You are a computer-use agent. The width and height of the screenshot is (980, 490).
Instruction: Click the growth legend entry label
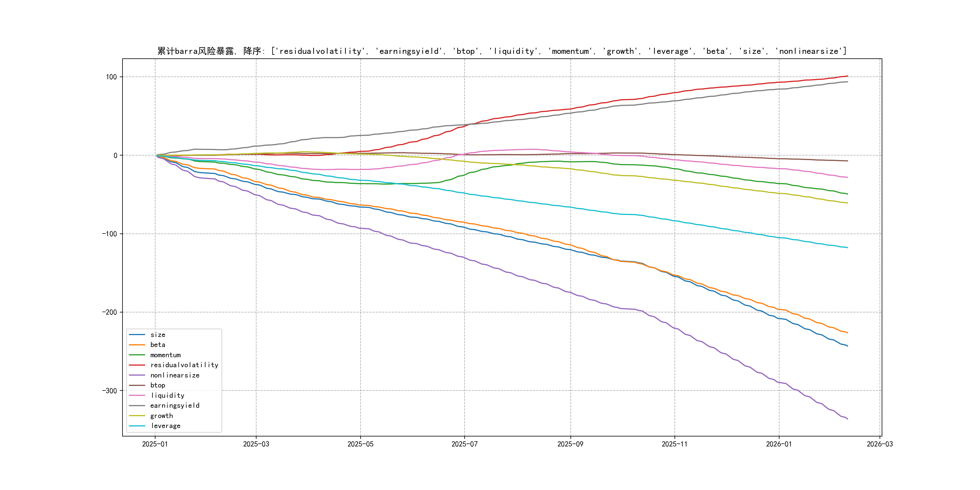pos(161,416)
